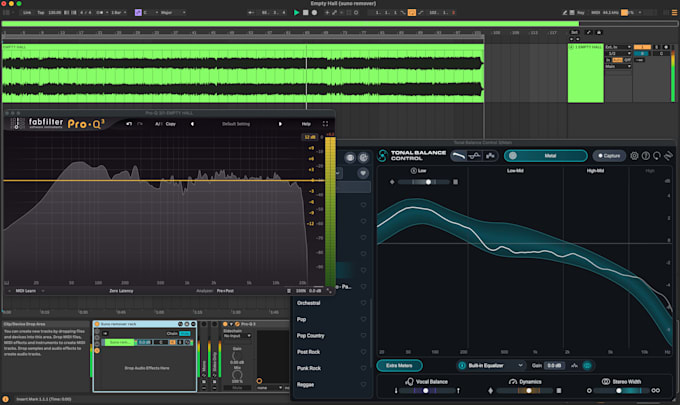Toggle the purple scale mode icon

pyautogui.click(x=138, y=13)
